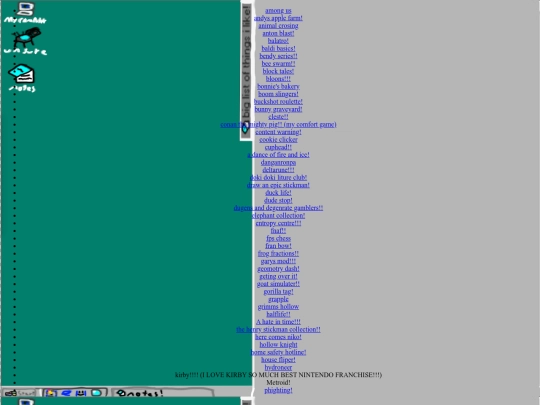This screenshot has width=540, height=405.
Task: Follow the 'geomotry dash!' link
Action: tap(278, 269)
